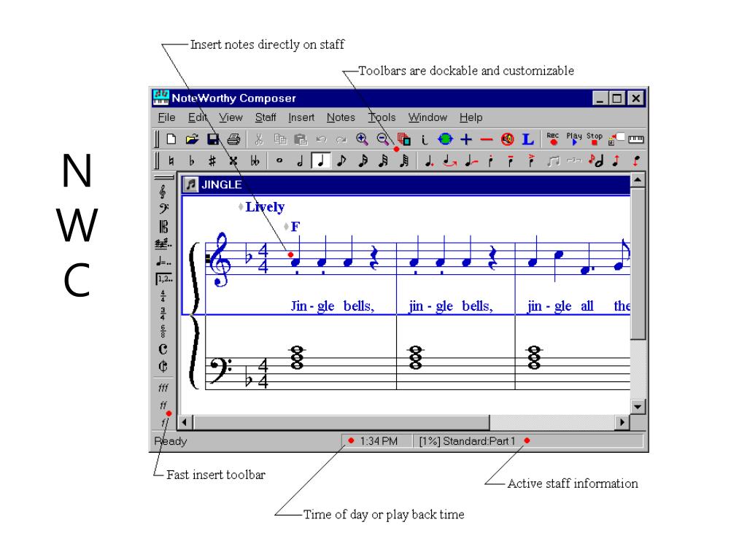Click the vertical scrollbar up arrow
The height and width of the screenshot is (560, 747).
[x=638, y=180]
